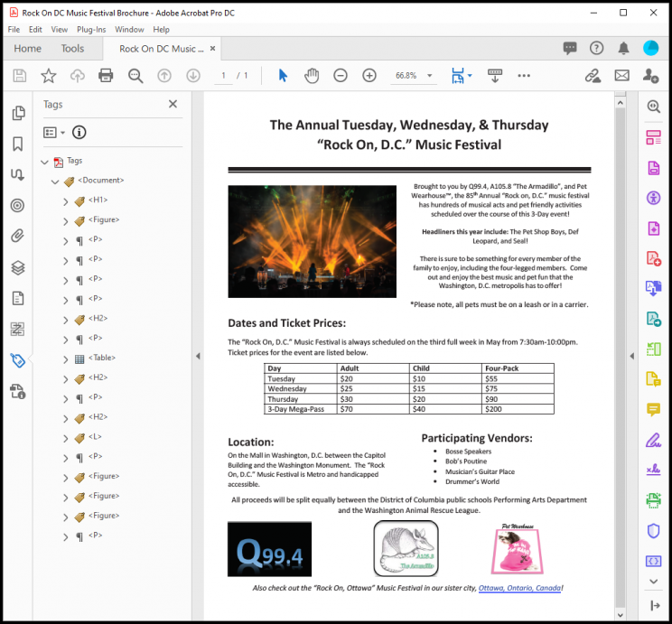Image resolution: width=672 pixels, height=624 pixels.
Task: Expand the first Figure tag
Action: 66,221
